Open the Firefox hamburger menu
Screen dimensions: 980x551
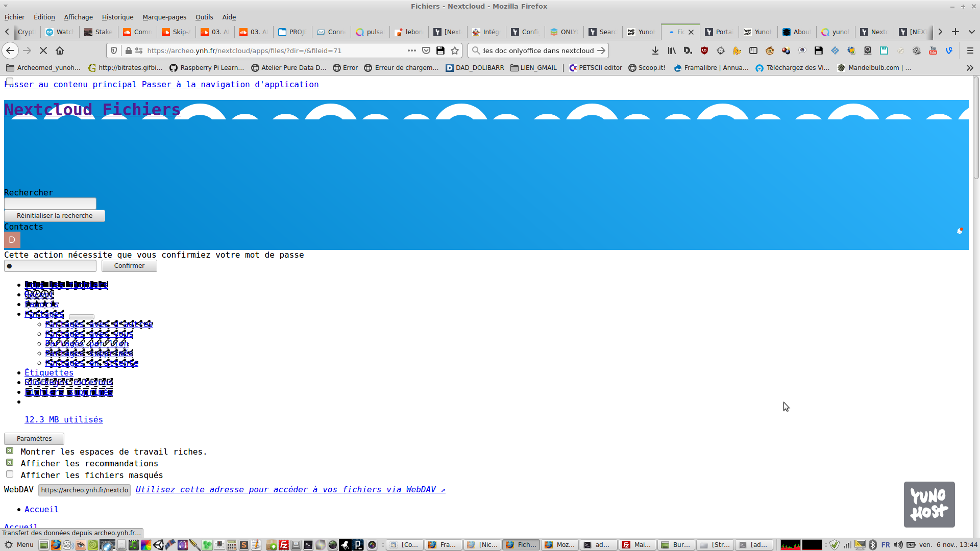point(970,51)
